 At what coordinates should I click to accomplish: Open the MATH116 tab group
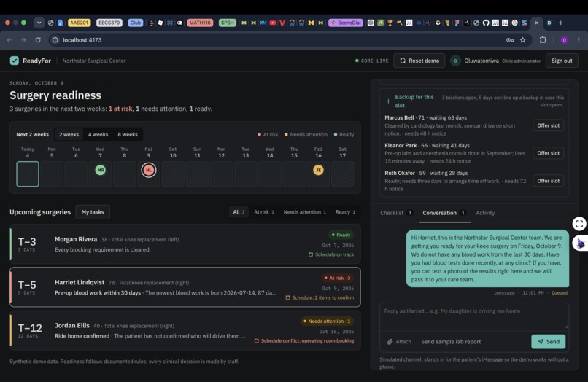click(x=200, y=23)
